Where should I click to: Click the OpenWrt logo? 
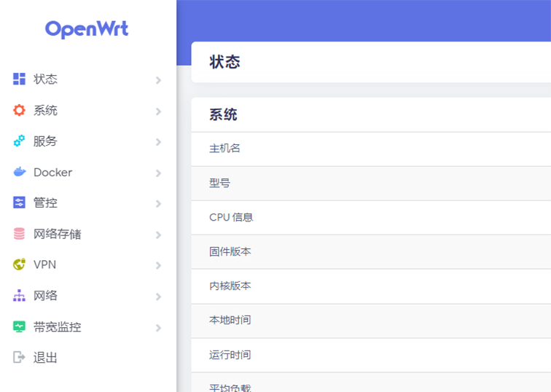pyautogui.click(x=87, y=29)
